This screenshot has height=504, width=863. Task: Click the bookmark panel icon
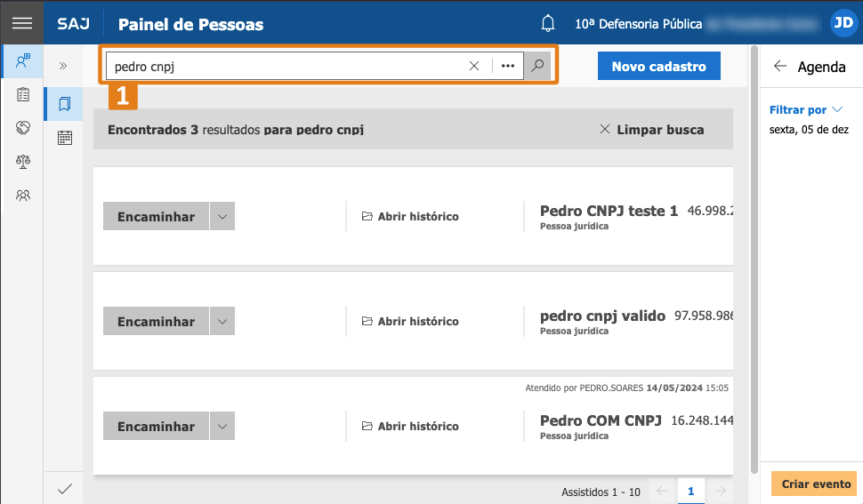click(x=64, y=104)
